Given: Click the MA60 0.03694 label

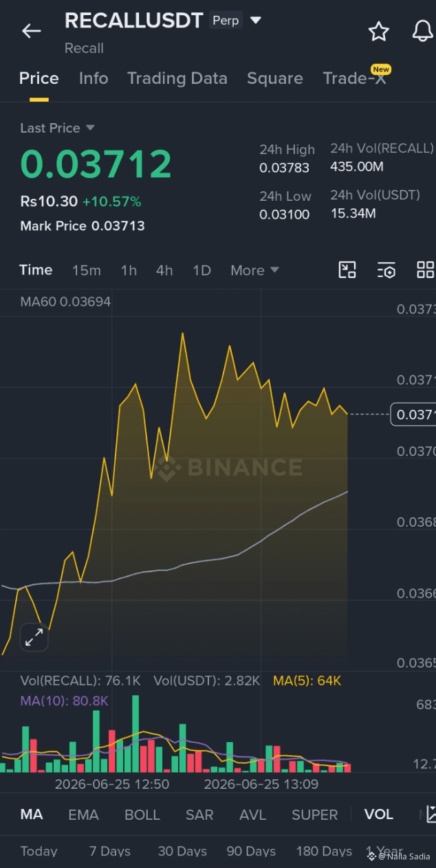Looking at the screenshot, I should point(65,301).
